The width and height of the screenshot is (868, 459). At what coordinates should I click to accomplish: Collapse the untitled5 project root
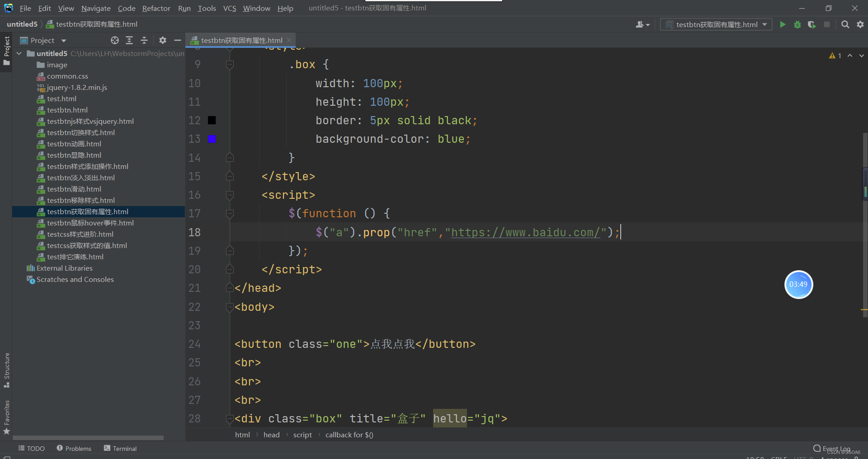click(19, 53)
